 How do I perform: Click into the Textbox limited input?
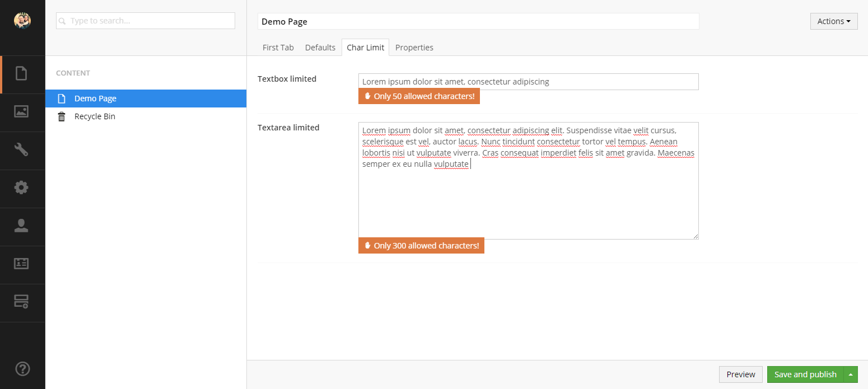(x=528, y=82)
